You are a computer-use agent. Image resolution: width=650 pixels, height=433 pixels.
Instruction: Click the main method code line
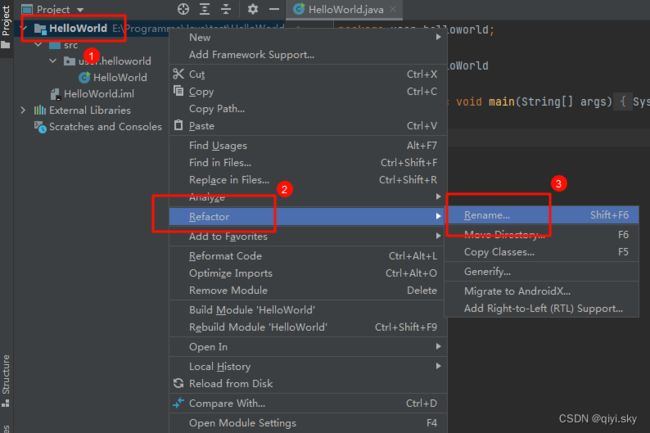548,102
